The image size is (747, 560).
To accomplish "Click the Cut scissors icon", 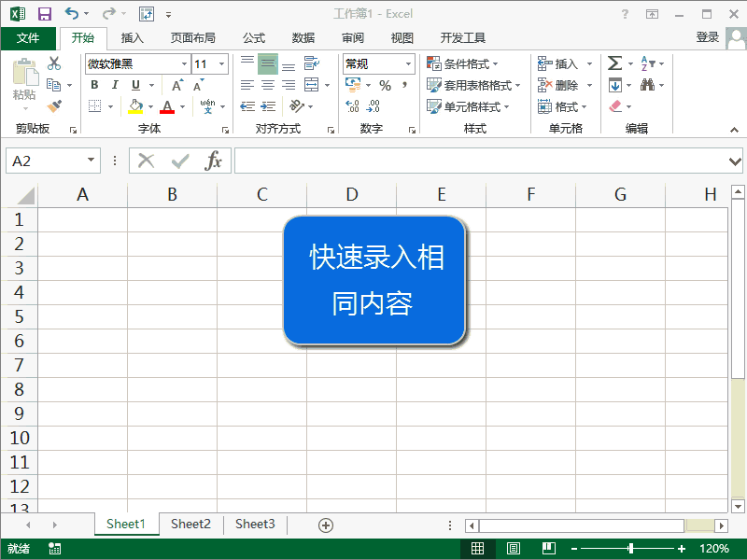I will [53, 63].
